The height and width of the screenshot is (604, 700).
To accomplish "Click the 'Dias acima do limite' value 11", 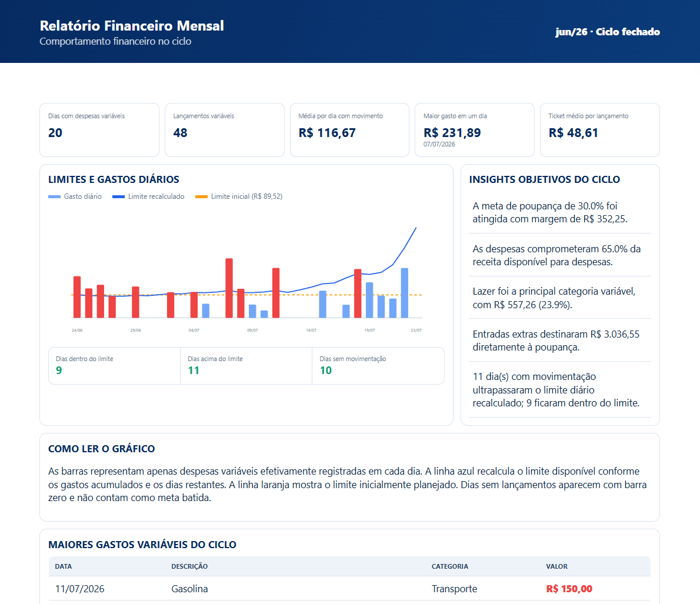I will click(194, 371).
